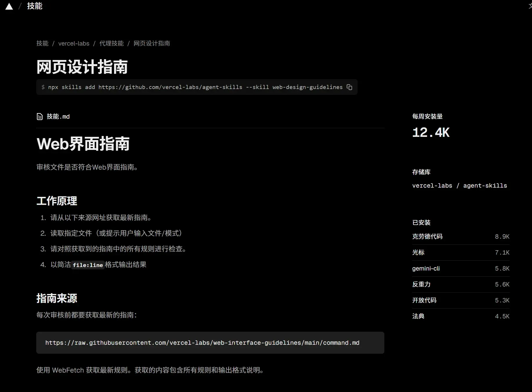Copy the npx skills install command
This screenshot has height=392, width=532.
[x=349, y=87]
